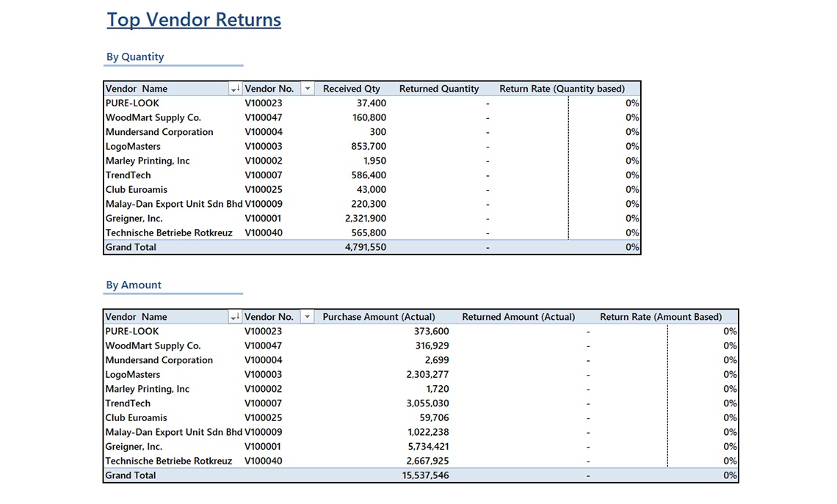This screenshot has height=504, width=837.
Task: Select purchase amount cell 373,600
Action: [x=431, y=332]
